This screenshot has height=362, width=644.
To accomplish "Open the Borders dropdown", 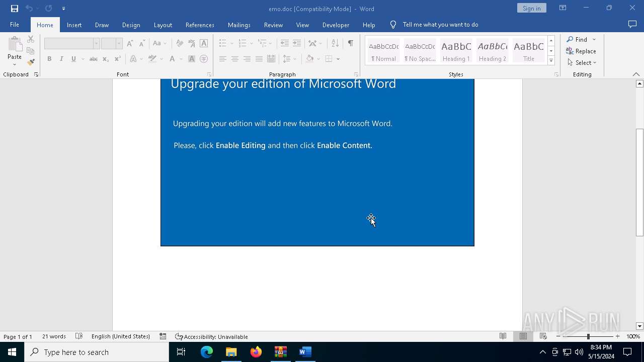I will (x=338, y=59).
